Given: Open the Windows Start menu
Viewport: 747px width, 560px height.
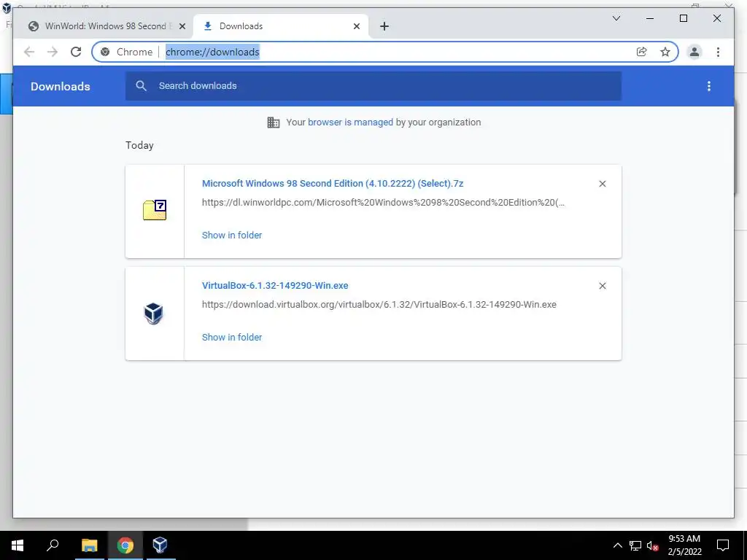Looking at the screenshot, I should pos(18,545).
